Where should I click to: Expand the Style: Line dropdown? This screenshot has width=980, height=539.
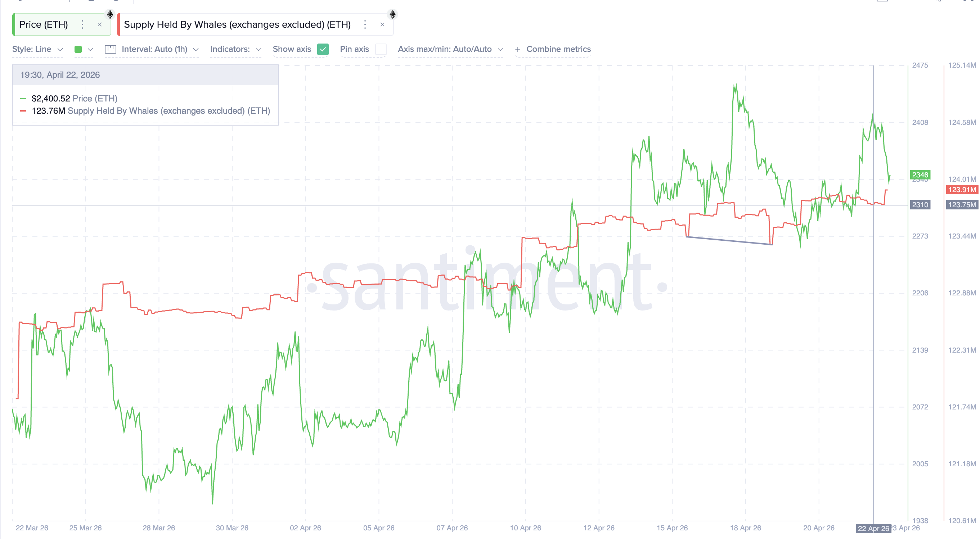coord(37,49)
